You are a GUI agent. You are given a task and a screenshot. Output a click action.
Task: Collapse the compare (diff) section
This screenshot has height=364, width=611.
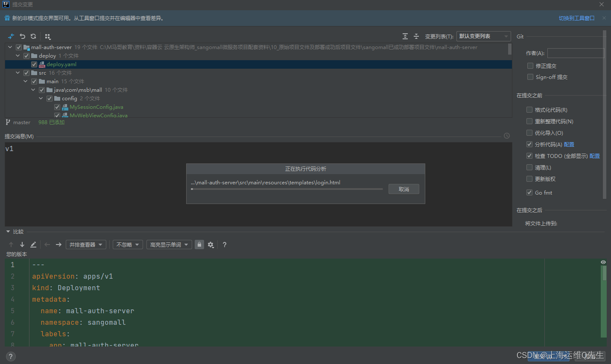click(x=8, y=232)
